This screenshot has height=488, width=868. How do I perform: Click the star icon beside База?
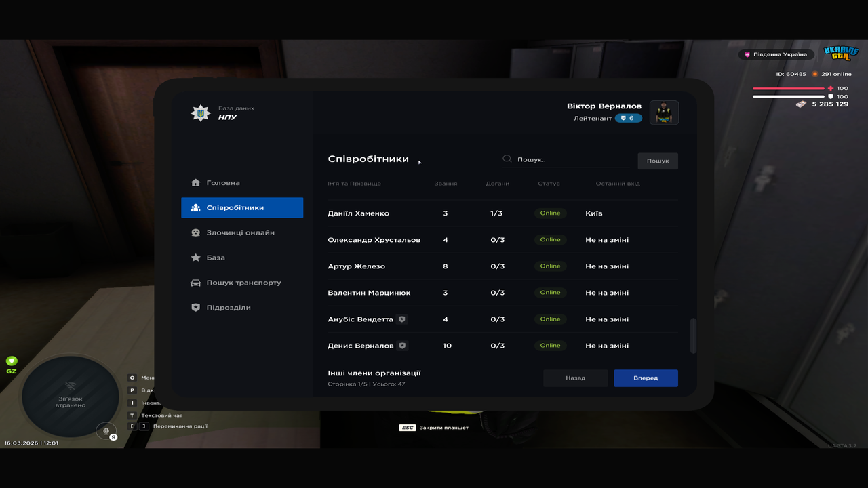point(195,258)
